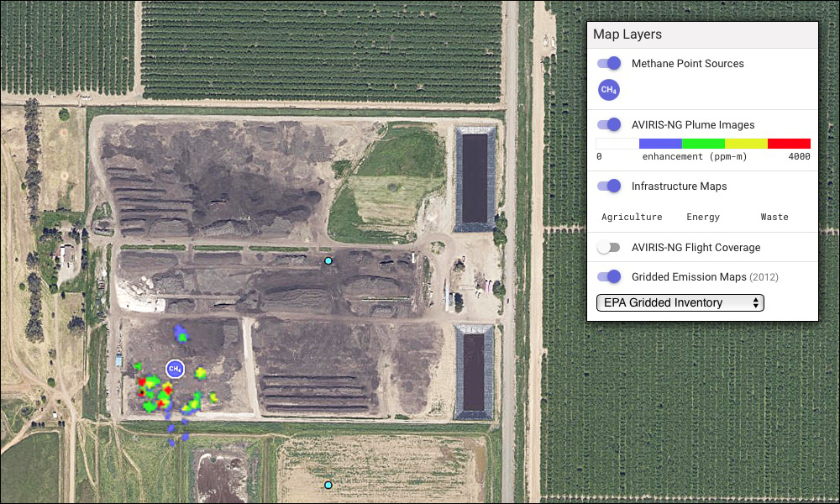Click the Methane Point Sources label

[687, 63]
